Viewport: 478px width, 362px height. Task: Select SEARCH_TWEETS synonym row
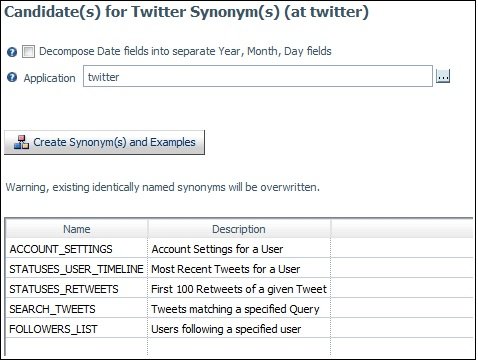[x=239, y=309]
